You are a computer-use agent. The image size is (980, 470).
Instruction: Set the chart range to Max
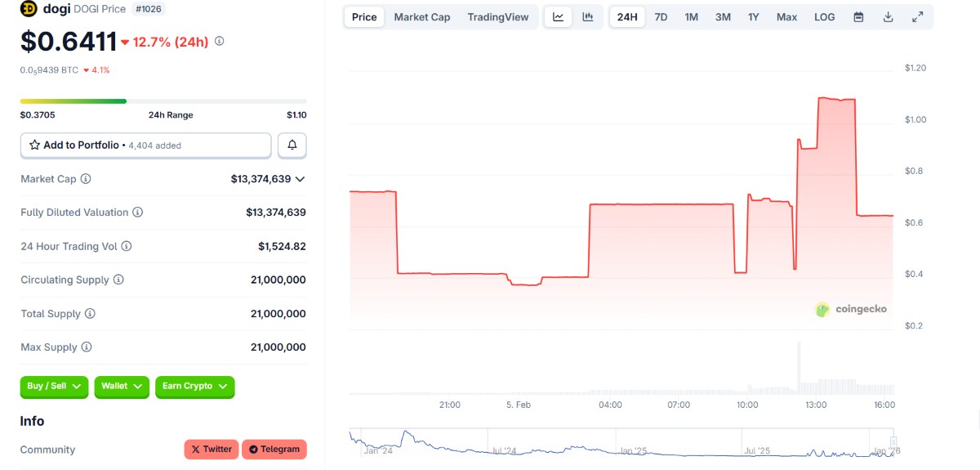pyautogui.click(x=787, y=17)
